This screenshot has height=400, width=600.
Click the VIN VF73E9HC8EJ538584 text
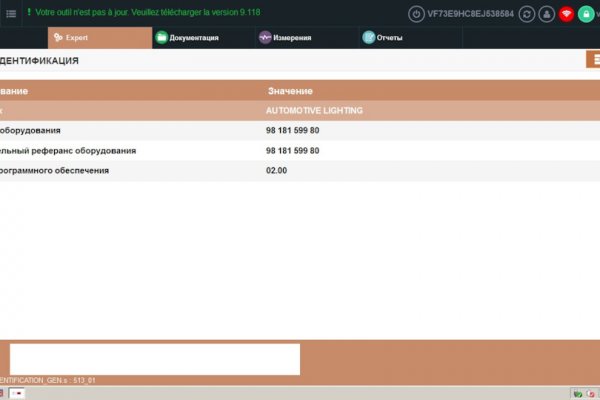pyautogui.click(x=470, y=14)
